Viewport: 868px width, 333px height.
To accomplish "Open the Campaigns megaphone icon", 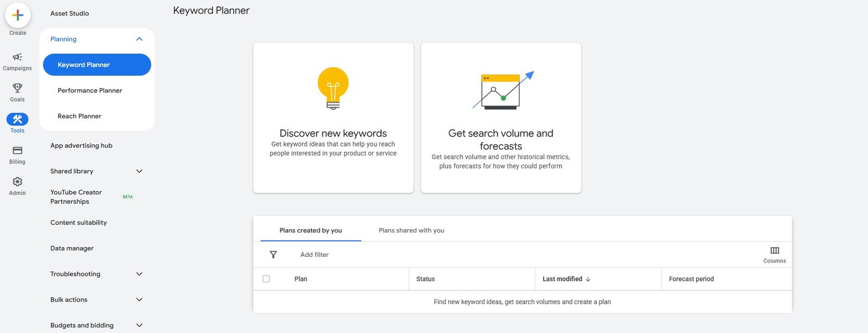I will tap(17, 57).
